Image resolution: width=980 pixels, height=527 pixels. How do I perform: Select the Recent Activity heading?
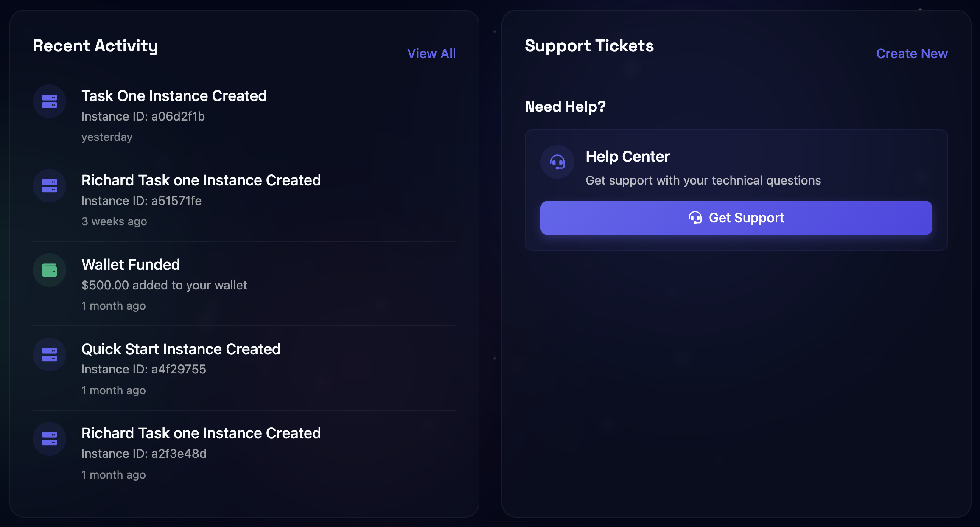point(95,46)
